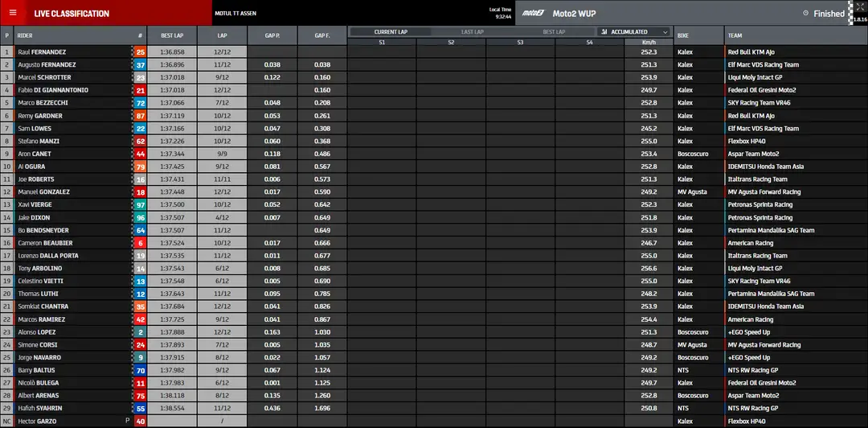
Task: Click best lap time 1:36.858
Action: (172, 52)
